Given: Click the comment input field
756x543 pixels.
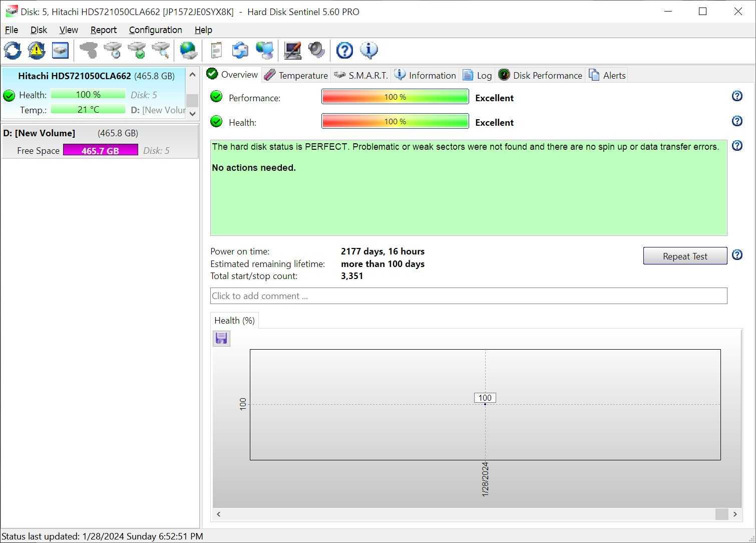Looking at the screenshot, I should coord(469,296).
